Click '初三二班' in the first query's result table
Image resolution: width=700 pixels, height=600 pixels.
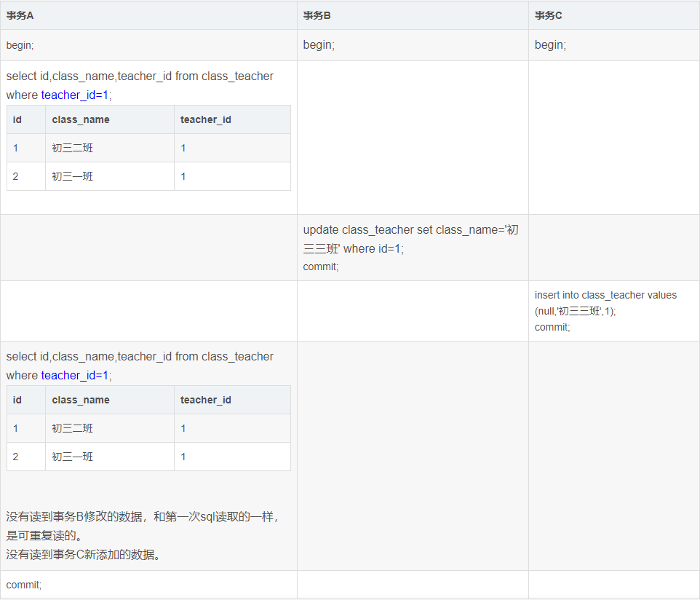click(x=72, y=148)
